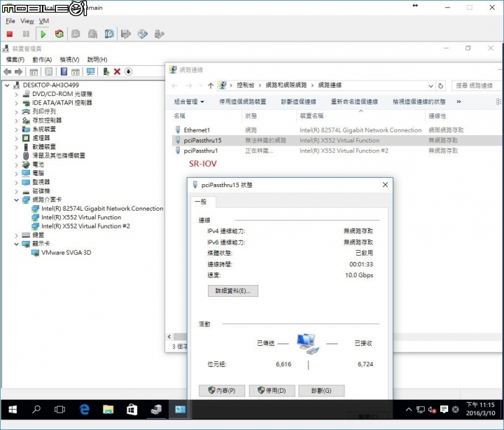This screenshot has width=504, height=430.
Task: Click Device Manager forward arrow icon
Action: click(x=19, y=71)
